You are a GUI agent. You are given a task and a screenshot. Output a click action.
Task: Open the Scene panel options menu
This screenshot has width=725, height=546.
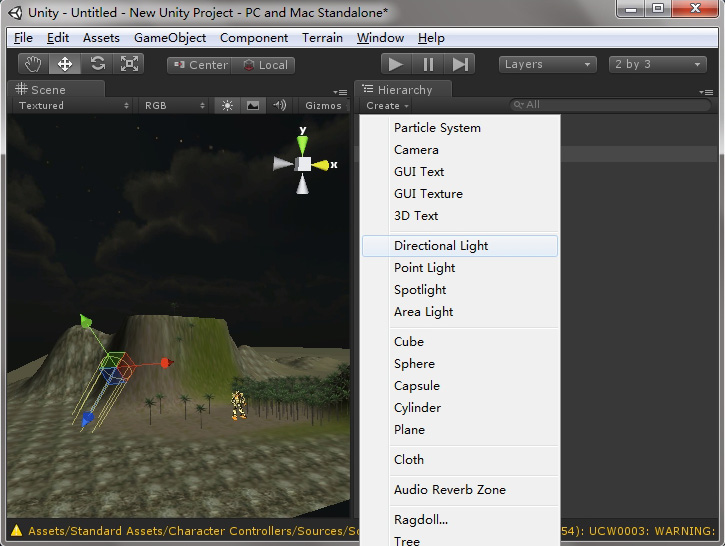(340, 92)
